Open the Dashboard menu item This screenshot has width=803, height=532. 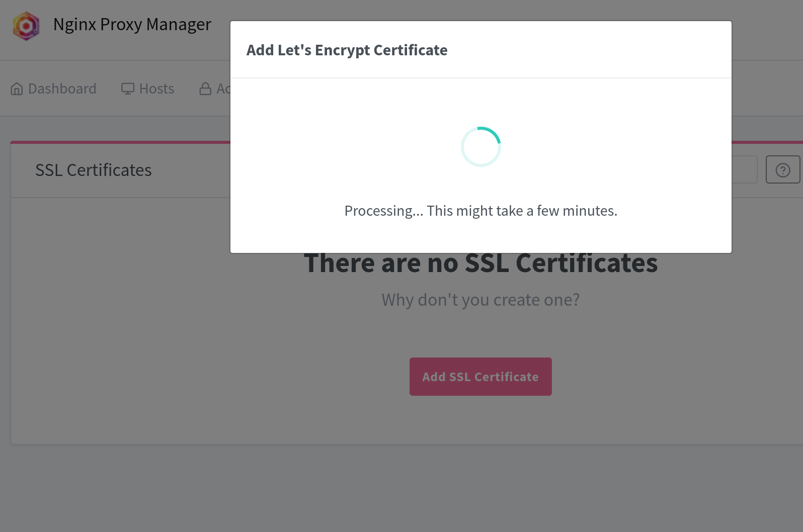coord(62,89)
